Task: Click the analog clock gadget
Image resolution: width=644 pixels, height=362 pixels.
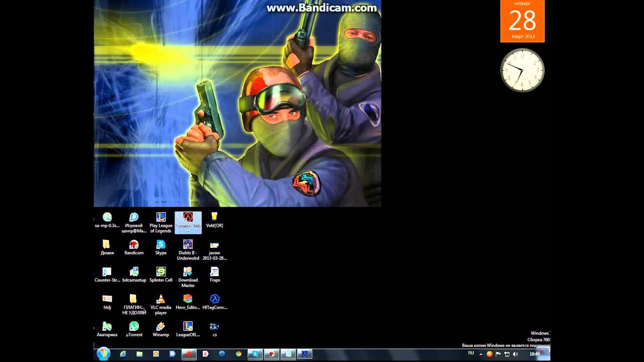Action: pos(522,70)
